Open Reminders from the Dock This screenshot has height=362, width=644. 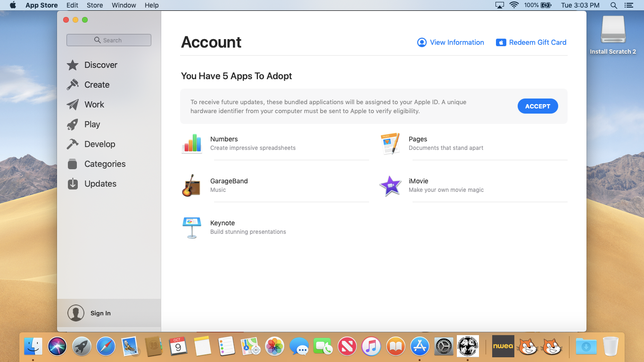[x=226, y=347]
